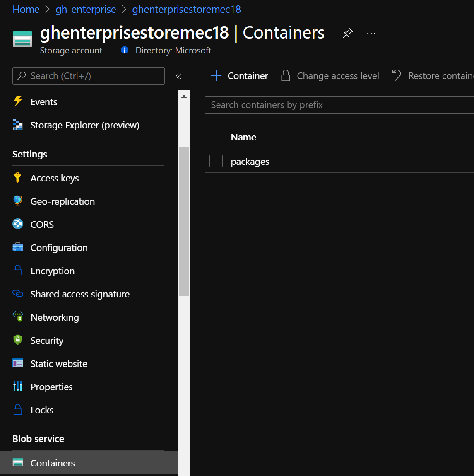Click the Storage Explorer (preview) icon
Image resolution: width=474 pixels, height=476 pixels.
(x=18, y=124)
